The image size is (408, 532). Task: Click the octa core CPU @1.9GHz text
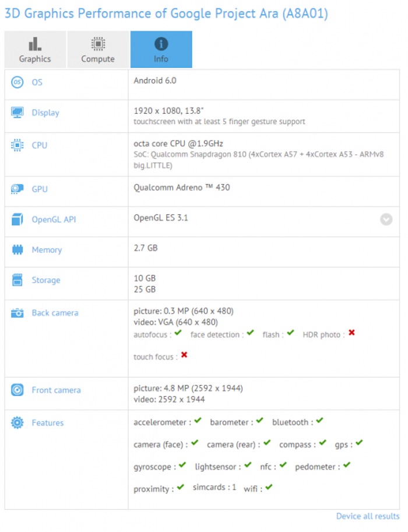tap(178, 143)
